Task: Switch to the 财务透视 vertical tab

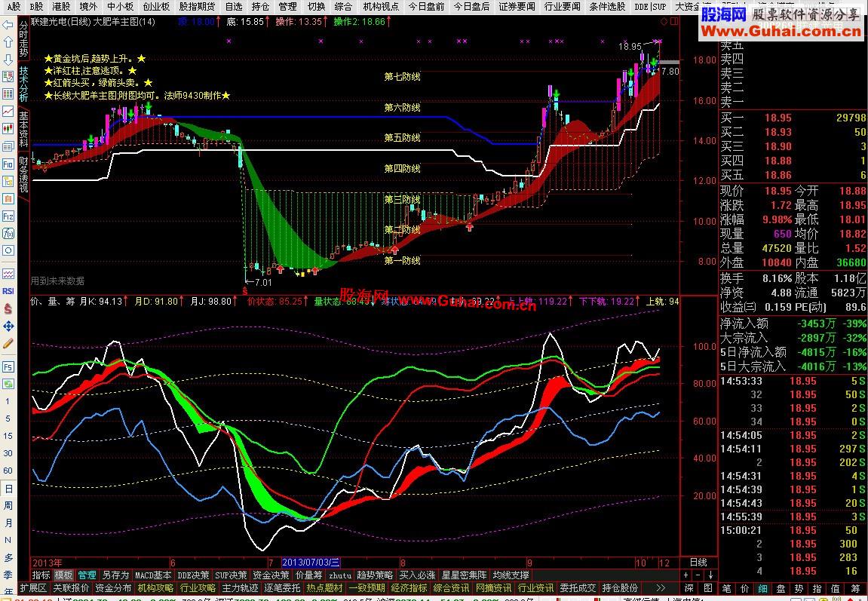Action: pos(24,175)
